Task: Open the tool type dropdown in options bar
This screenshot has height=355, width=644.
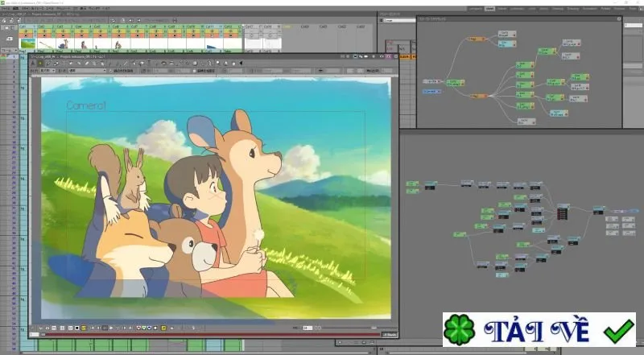Action: tap(48, 71)
